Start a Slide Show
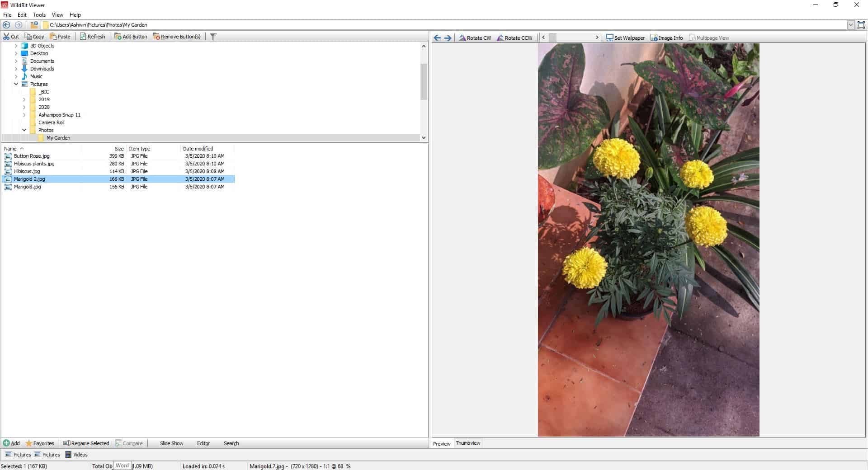 pyautogui.click(x=171, y=443)
